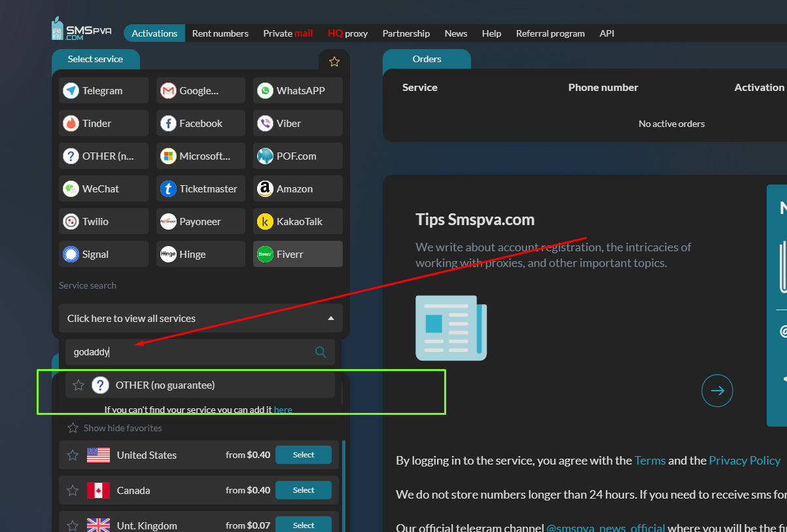Select the Facebook service

point(201,123)
